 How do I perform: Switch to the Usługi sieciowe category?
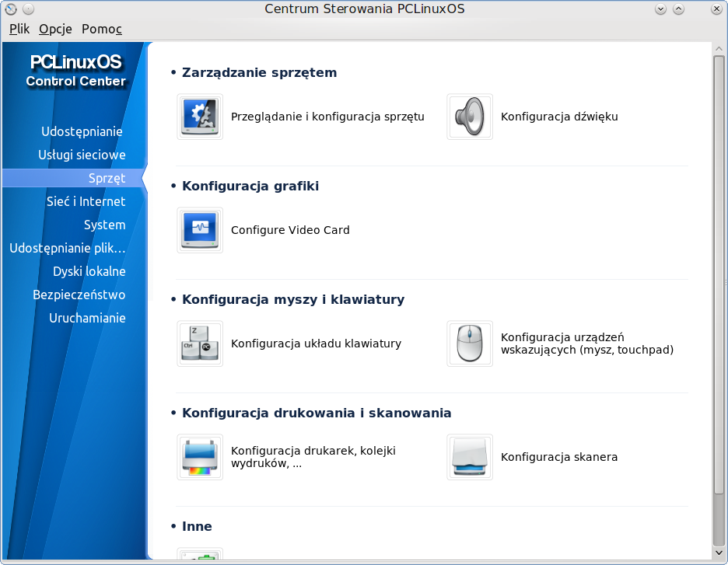point(82,155)
